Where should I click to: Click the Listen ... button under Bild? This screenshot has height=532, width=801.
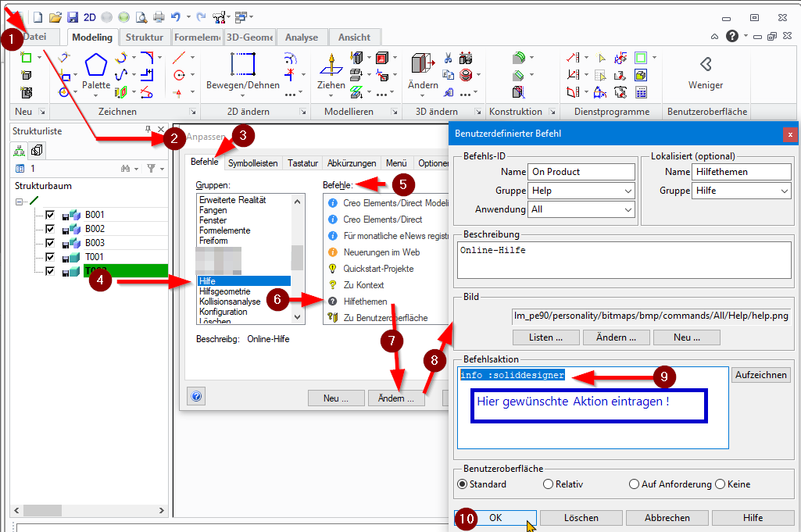546,337
